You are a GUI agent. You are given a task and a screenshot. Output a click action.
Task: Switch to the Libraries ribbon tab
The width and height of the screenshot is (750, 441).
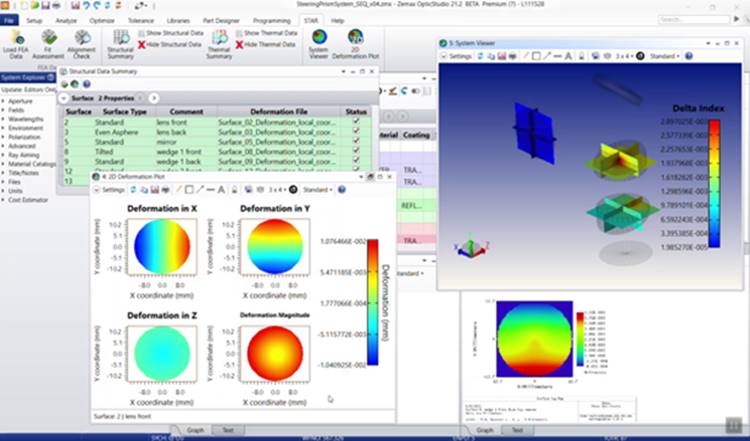tap(178, 21)
